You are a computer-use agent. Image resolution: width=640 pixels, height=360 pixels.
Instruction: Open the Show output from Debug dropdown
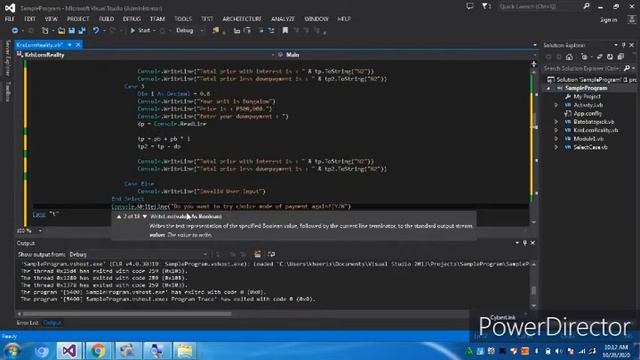click(138, 254)
